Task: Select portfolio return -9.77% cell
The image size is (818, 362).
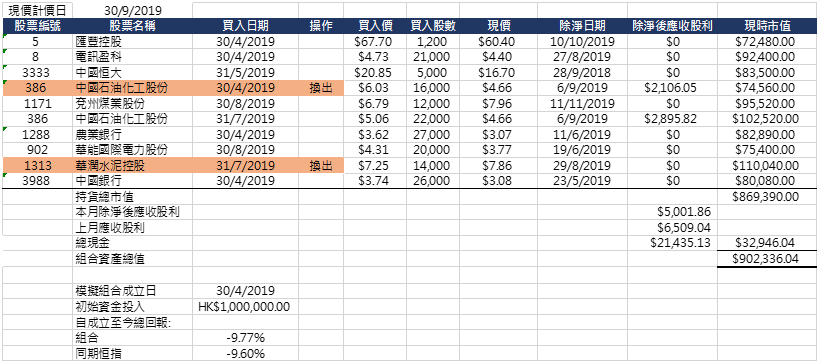Action: 245,338
